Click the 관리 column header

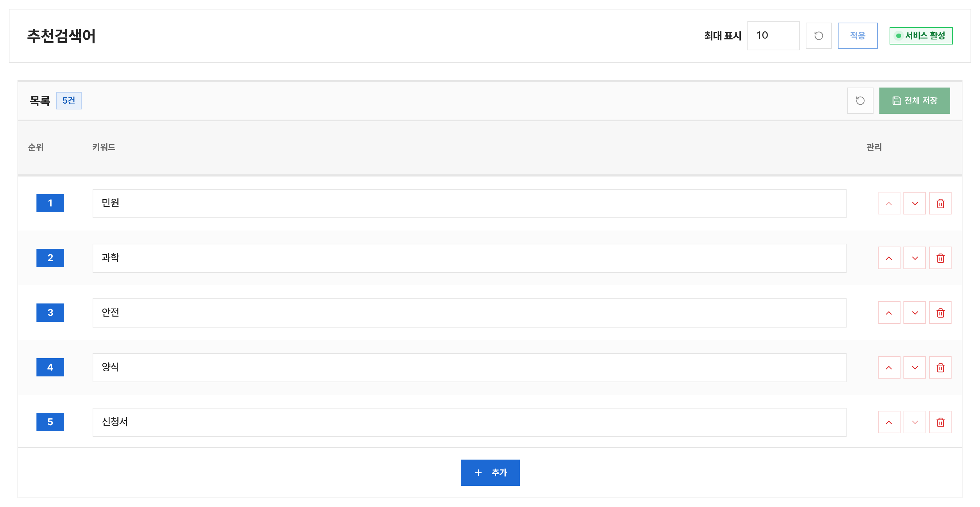874,147
